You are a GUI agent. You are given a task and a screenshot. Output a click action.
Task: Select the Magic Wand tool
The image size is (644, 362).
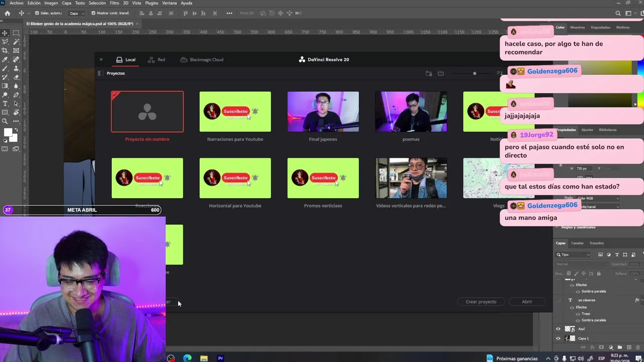[16, 42]
